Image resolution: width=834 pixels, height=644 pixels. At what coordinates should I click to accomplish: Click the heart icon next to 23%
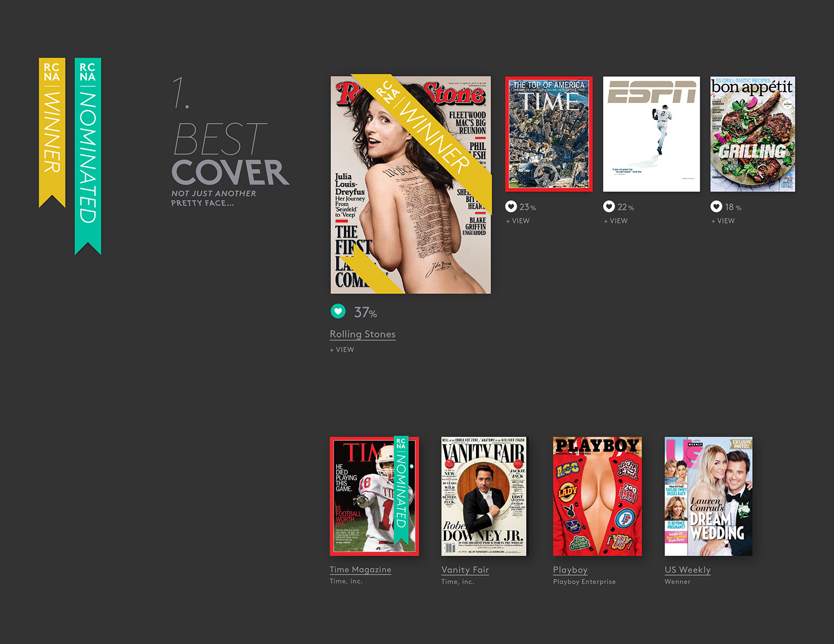pos(511,207)
